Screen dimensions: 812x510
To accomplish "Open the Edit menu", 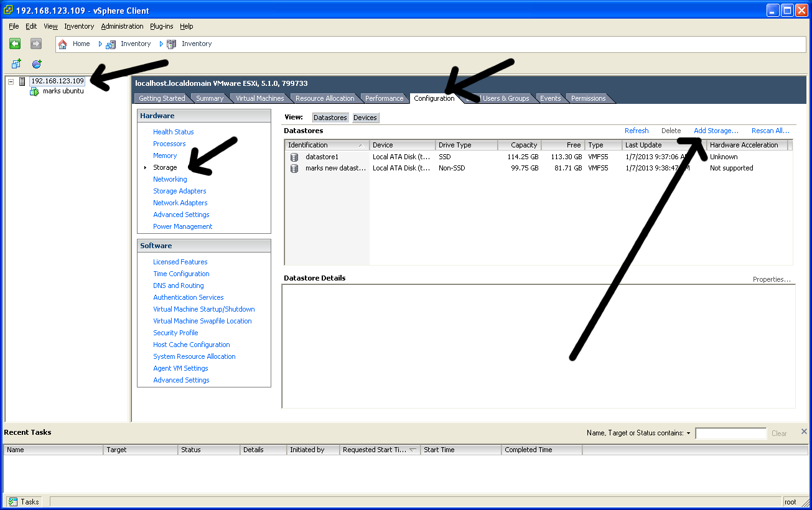I will [31, 26].
